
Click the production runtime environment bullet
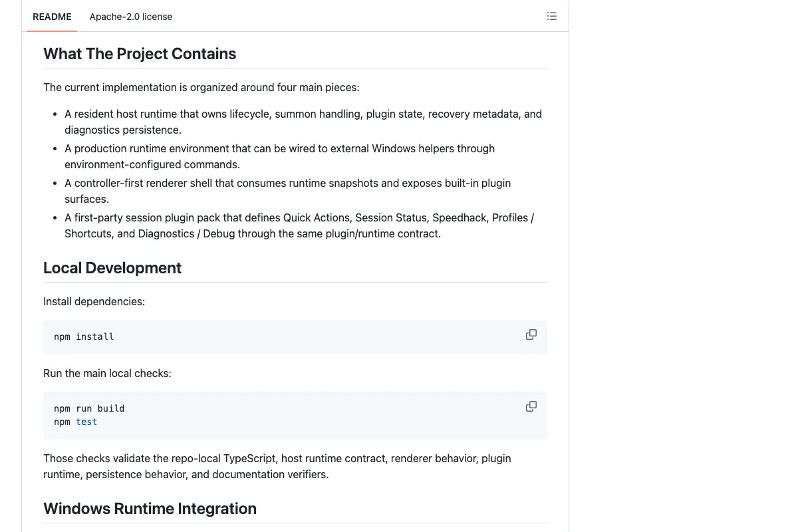279,156
